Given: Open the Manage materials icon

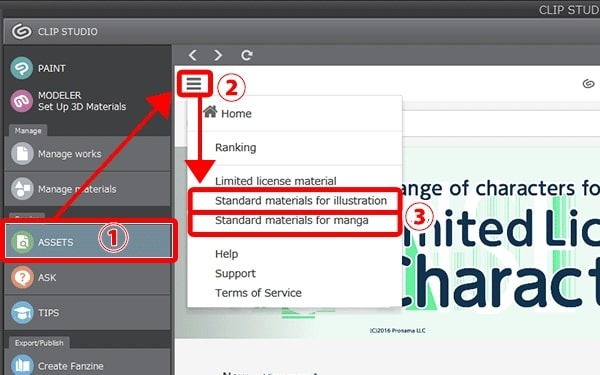Looking at the screenshot, I should (22, 189).
